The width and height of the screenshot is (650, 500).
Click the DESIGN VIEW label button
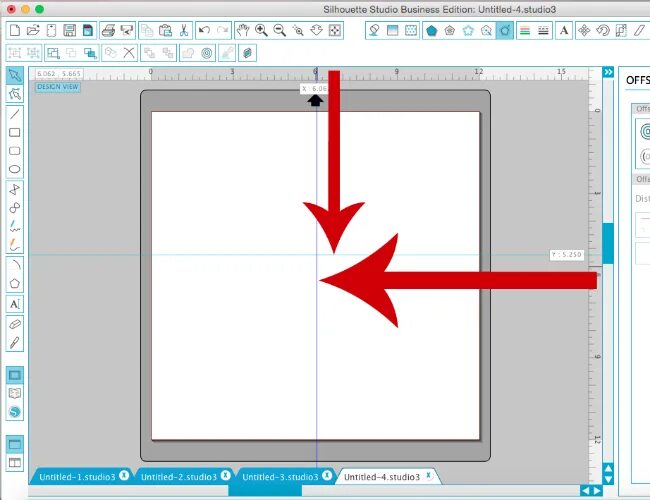point(58,87)
